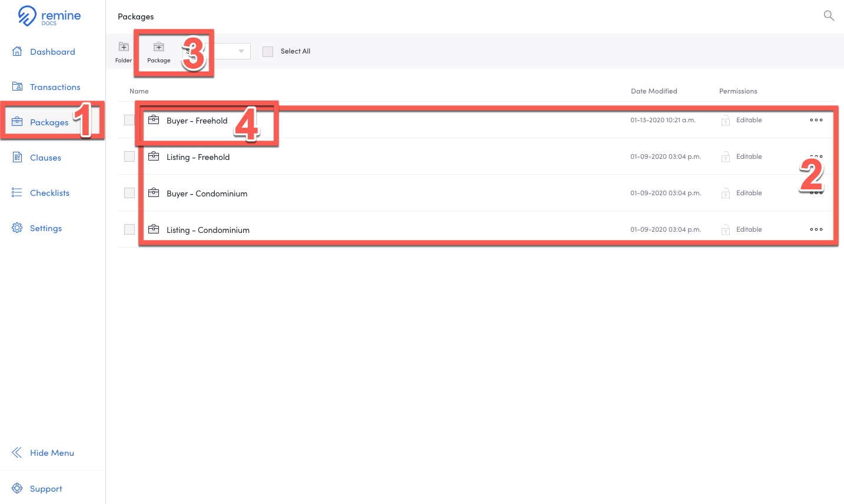Click the lock icon on Listing - Condominium row
The height and width of the screenshot is (504, 844).
pyautogui.click(x=726, y=229)
